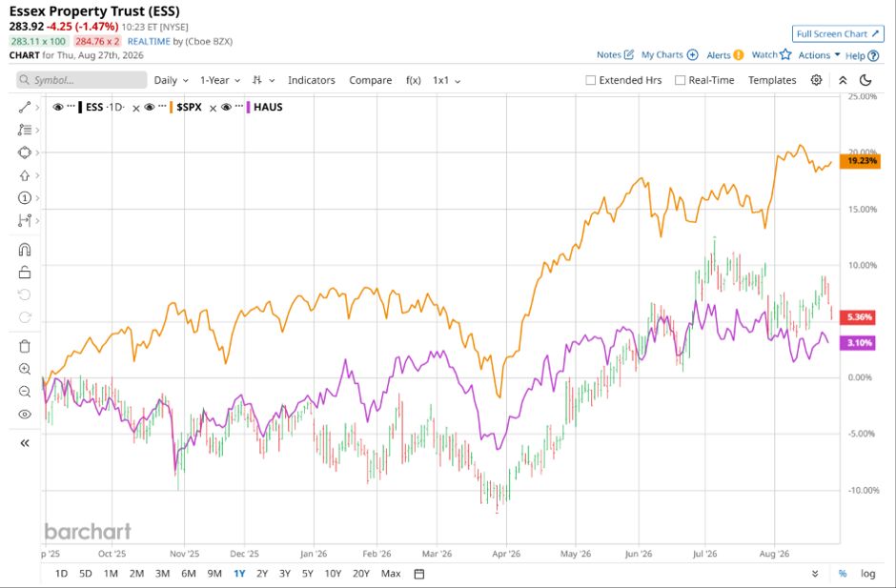This screenshot has height=588, width=896.
Task: Toggle HAUS series visibility eye
Action: pos(226,107)
